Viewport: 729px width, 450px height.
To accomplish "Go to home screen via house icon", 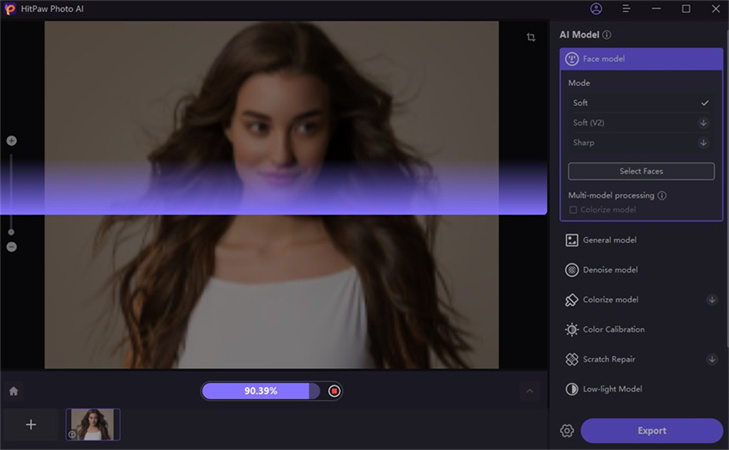I will (13, 391).
